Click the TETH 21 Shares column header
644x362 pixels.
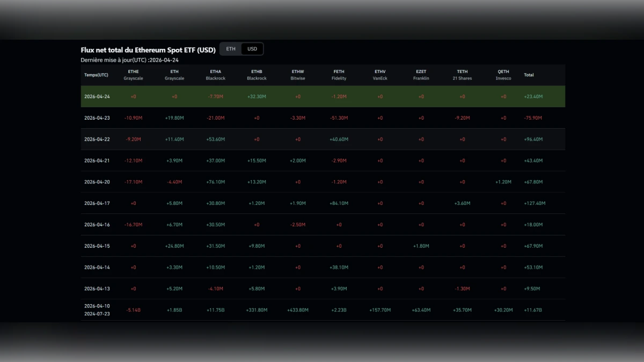point(462,75)
